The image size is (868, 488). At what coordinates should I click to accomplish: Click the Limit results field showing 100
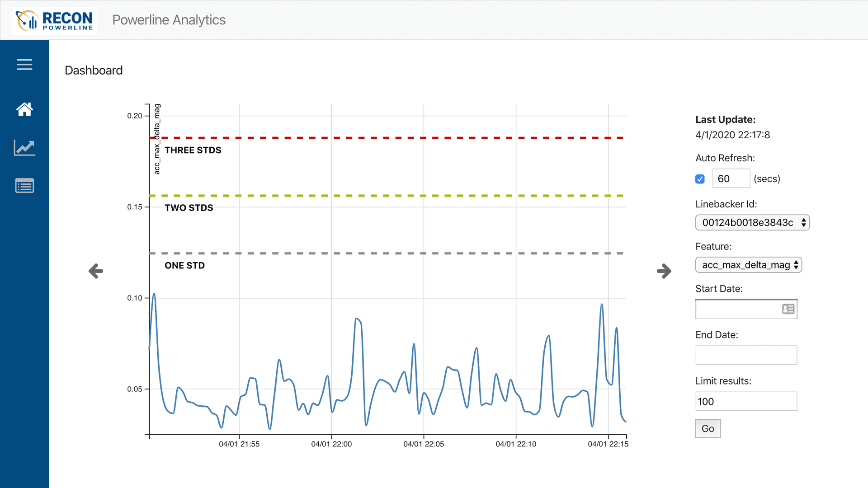(746, 401)
